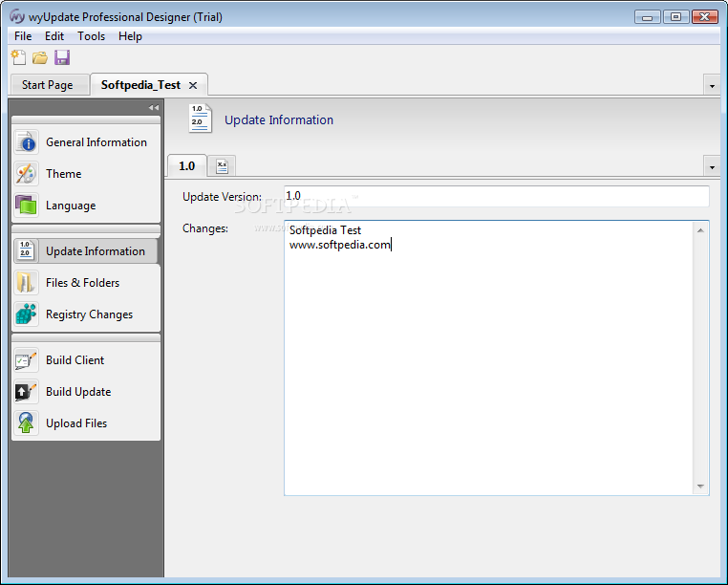728x585 pixels.
Task: Click the General Information icon in sidebar
Action: [x=26, y=142]
